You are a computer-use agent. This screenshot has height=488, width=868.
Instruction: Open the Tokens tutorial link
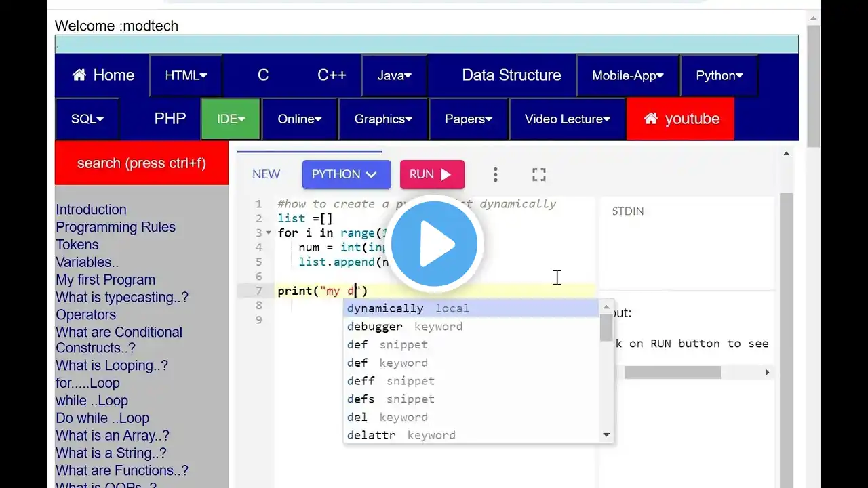77,245
